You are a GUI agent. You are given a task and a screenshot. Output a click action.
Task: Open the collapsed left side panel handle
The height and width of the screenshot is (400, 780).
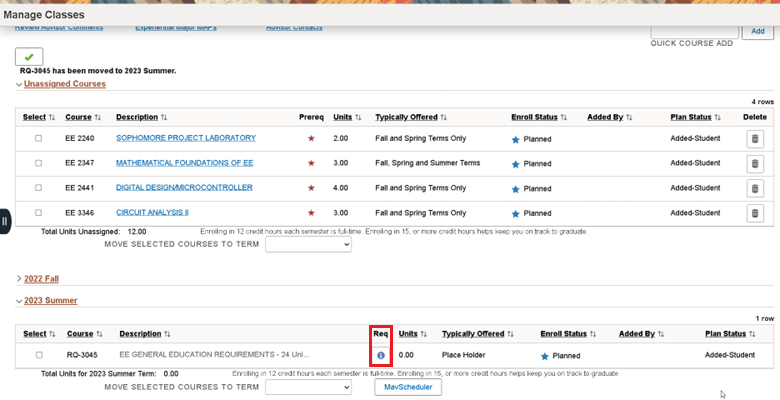[5, 221]
